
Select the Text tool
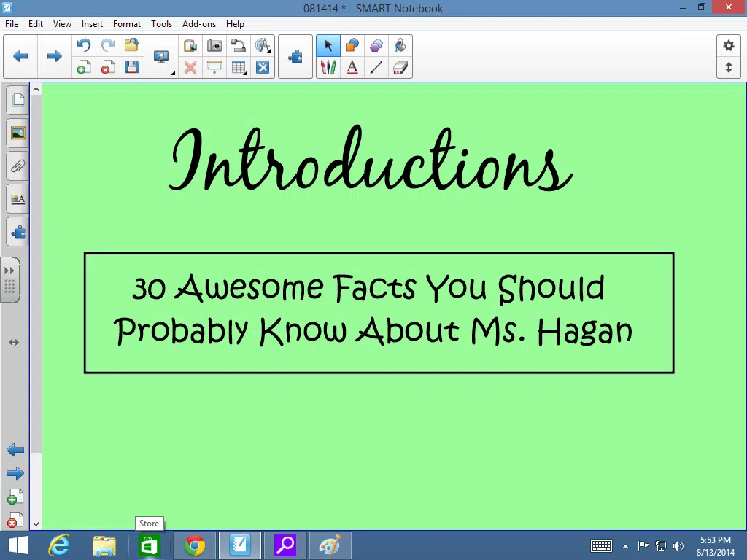(352, 68)
